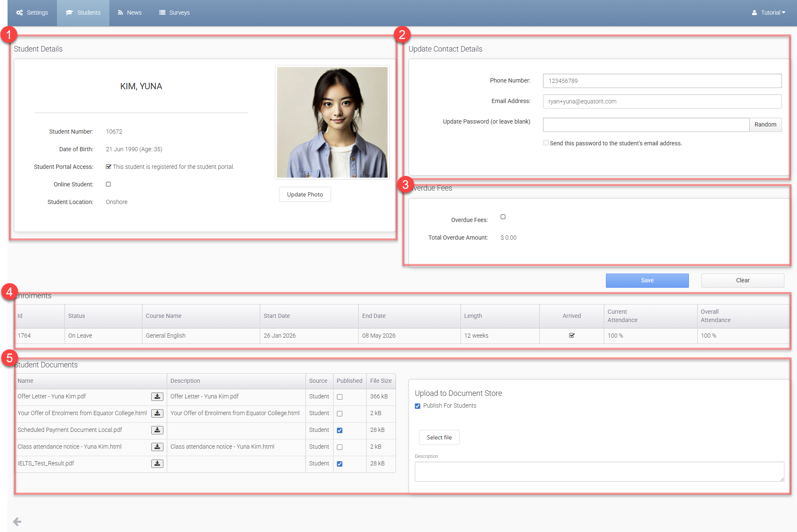797x532 pixels.
Task: Click into the Phone Number field
Action: [x=662, y=81]
